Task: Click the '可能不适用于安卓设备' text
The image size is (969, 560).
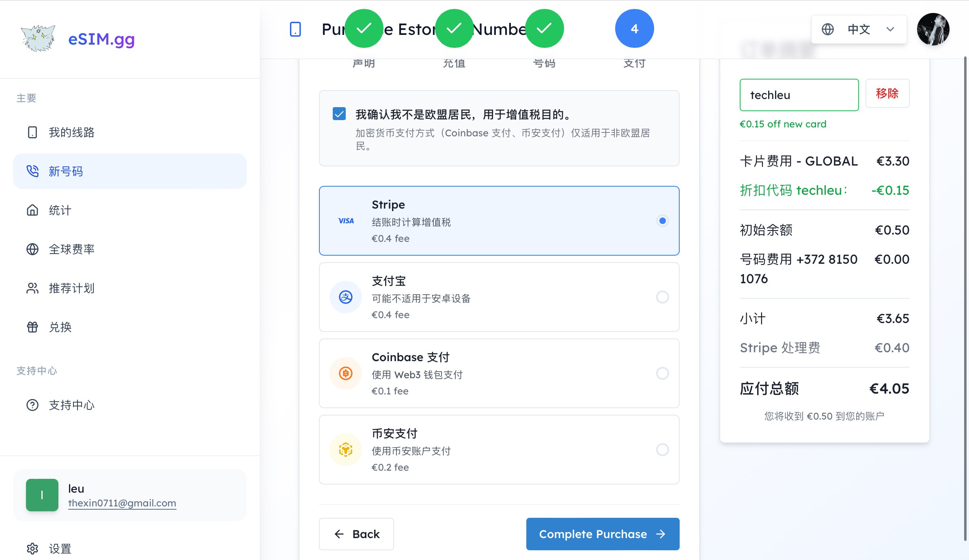Action: 421,299
